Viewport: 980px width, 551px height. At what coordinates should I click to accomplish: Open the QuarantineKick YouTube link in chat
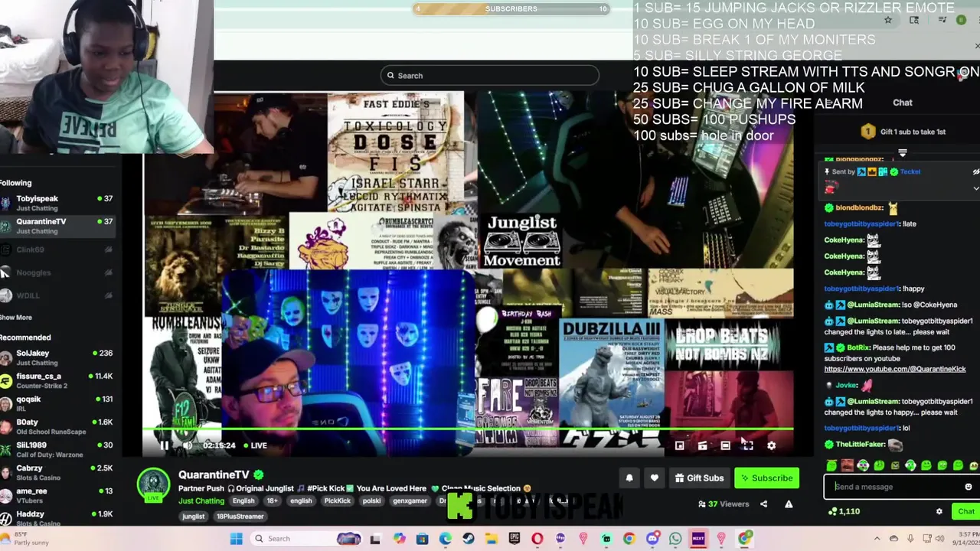tap(895, 370)
